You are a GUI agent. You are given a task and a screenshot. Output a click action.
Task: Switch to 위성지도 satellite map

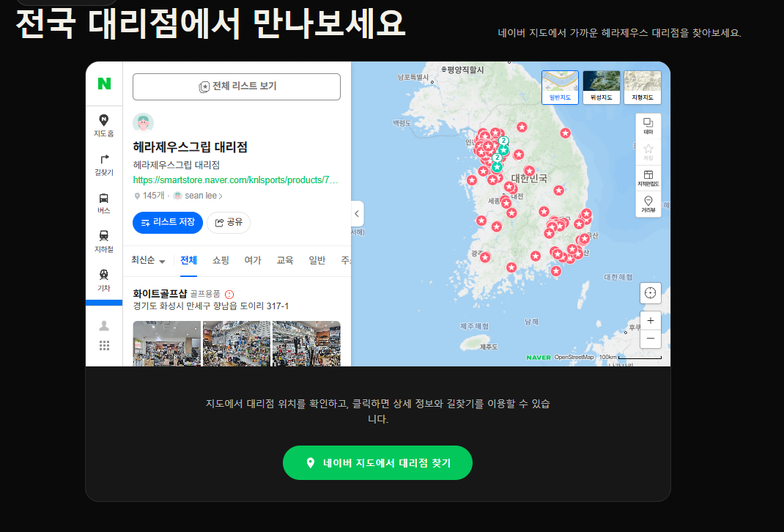click(601, 87)
